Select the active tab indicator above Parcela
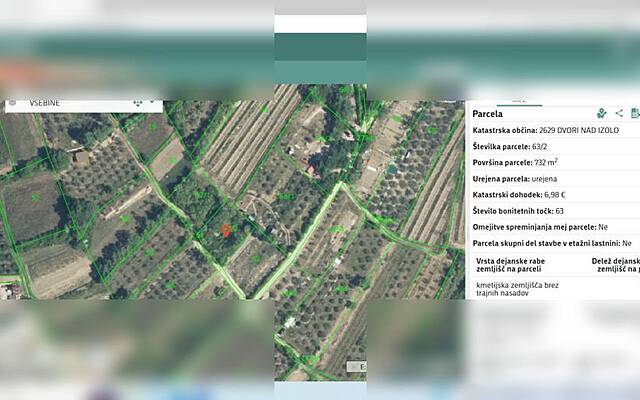The width and height of the screenshot is (640, 400). pos(519,104)
